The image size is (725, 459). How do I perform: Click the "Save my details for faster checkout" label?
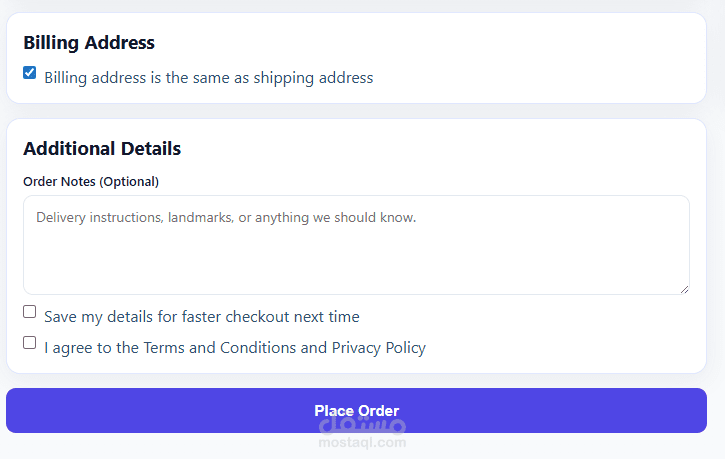[x=201, y=317]
